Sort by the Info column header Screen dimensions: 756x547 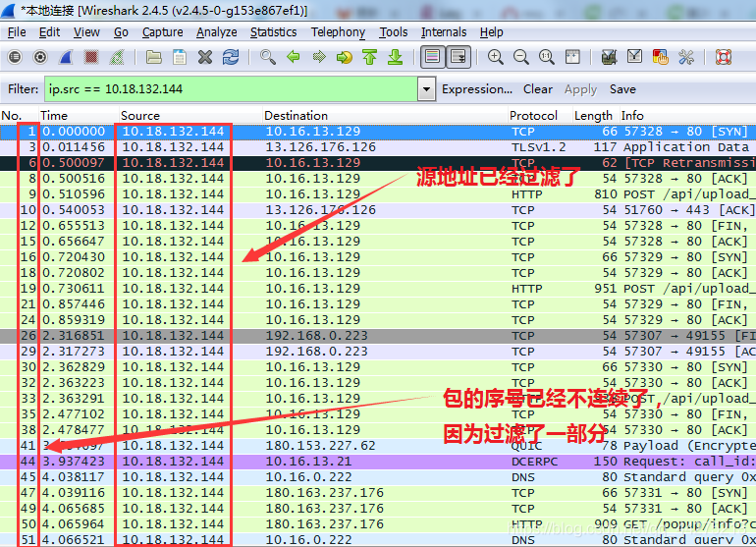(x=687, y=116)
